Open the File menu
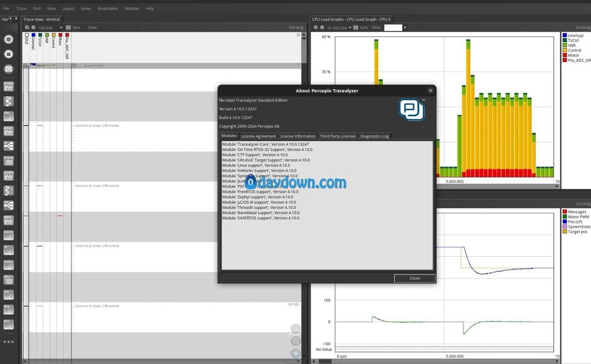591x364 pixels. (6, 8)
